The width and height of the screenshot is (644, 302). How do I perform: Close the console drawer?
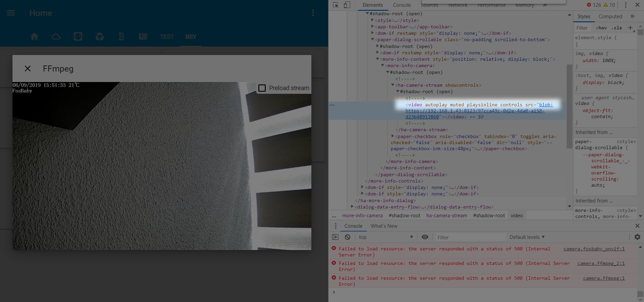coord(637,226)
